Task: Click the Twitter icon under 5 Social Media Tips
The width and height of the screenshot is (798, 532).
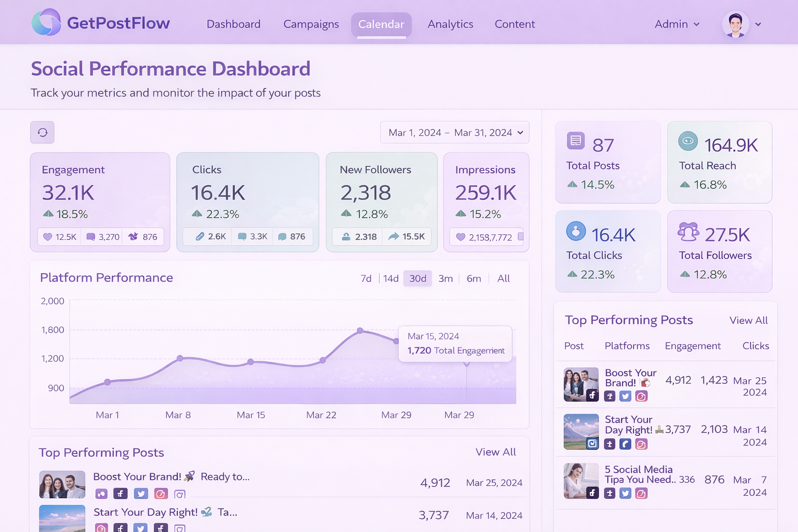Action: (625, 493)
